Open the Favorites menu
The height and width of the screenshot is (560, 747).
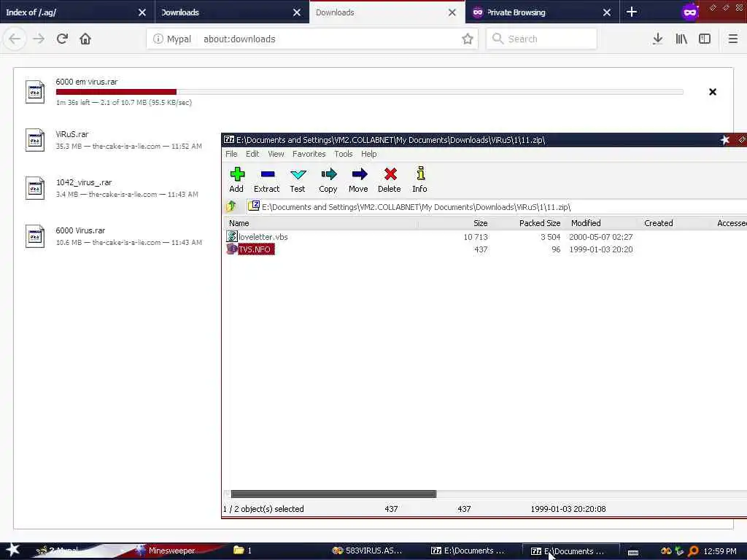[309, 154]
